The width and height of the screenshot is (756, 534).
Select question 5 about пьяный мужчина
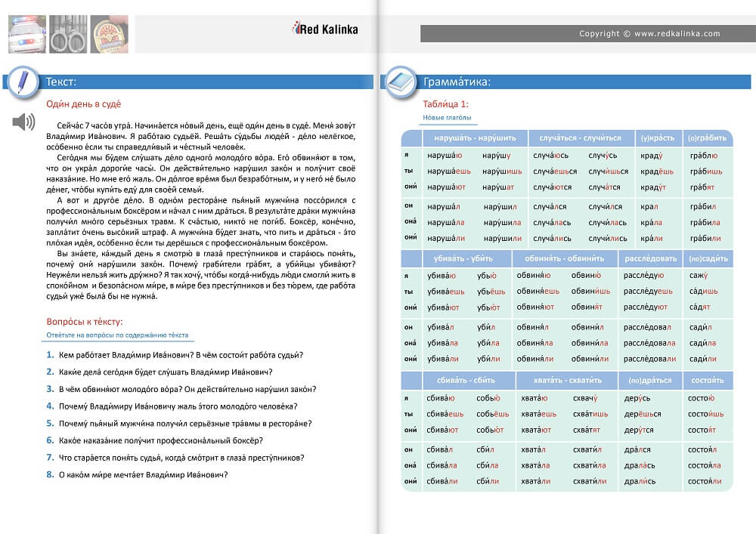[x=179, y=423]
